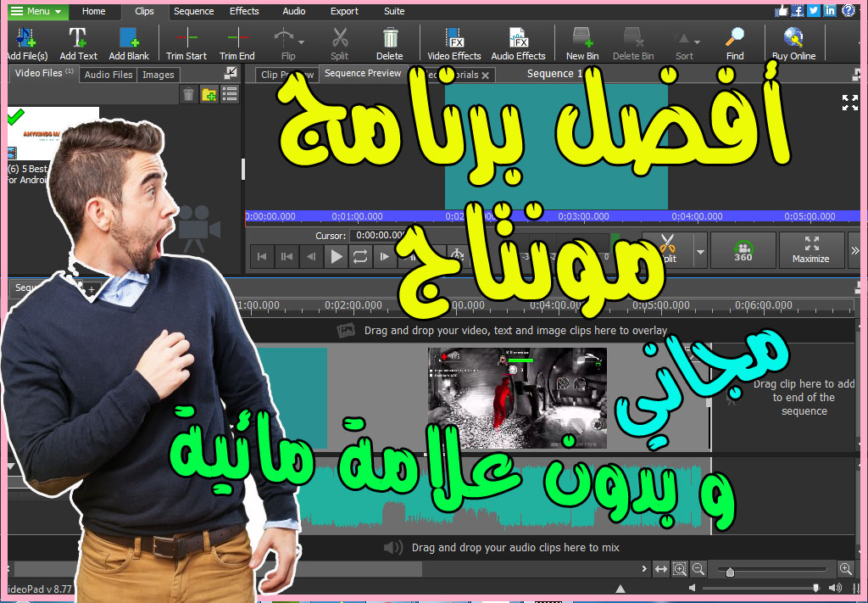The image size is (868, 603).
Task: Click the Find magnifier icon
Action: pyautogui.click(x=735, y=43)
